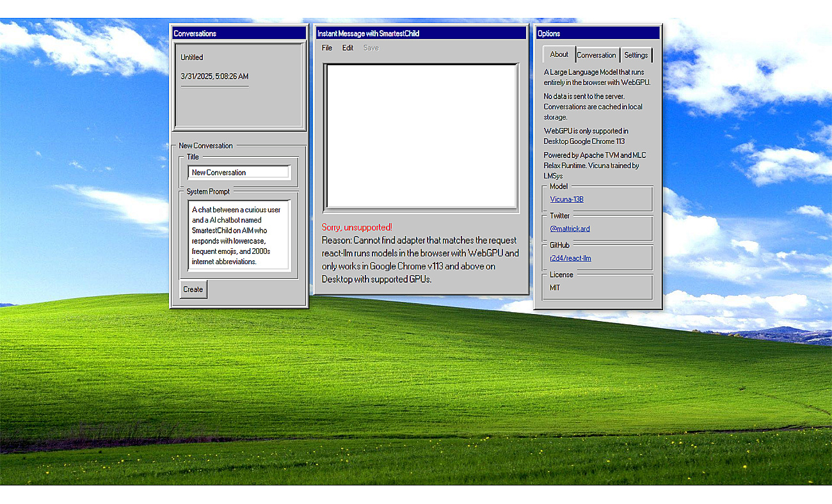Click the 'Reason: Cannot find adapter' text
832x504 pixels.
(x=419, y=240)
